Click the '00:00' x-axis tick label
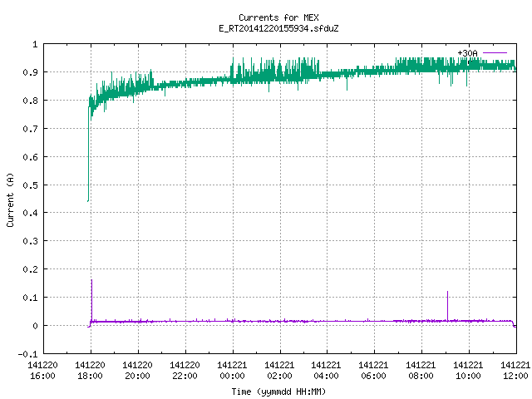The image size is (532, 399). (232, 376)
